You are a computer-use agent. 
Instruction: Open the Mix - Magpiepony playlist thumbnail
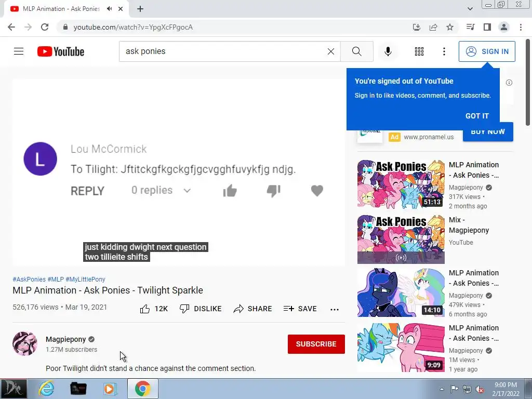pos(401,239)
